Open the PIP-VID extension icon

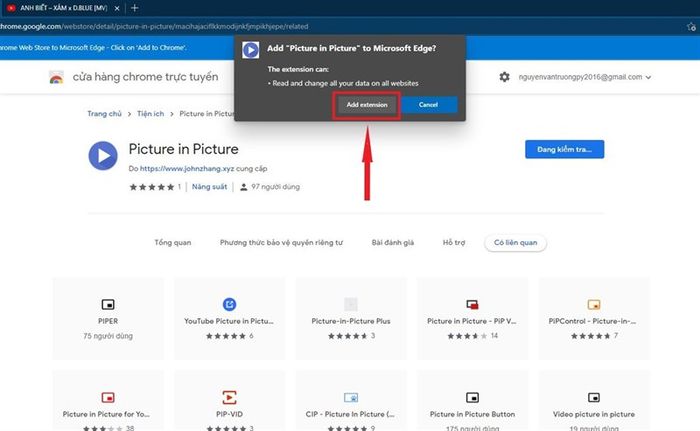tap(230, 396)
